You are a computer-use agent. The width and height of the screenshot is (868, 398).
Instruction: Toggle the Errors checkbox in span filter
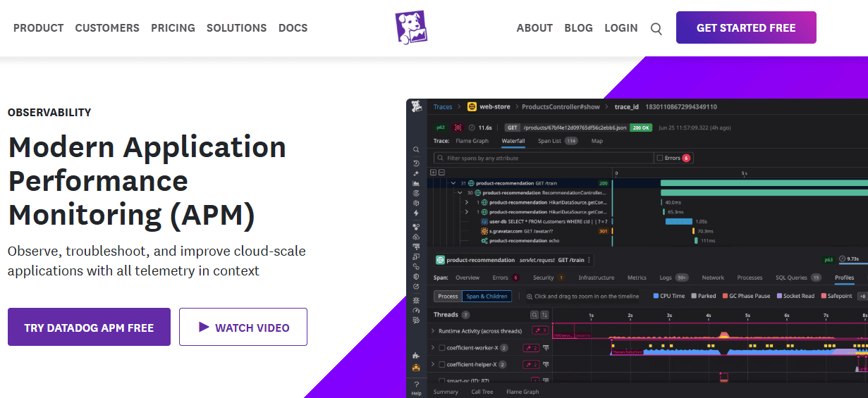(x=659, y=158)
